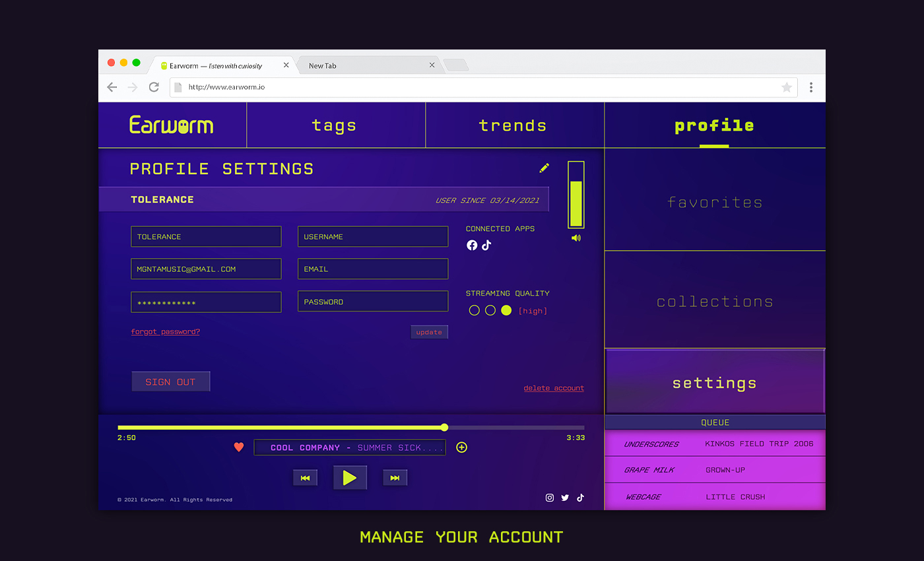Focus the browser address bar
Image resolution: width=924 pixels, height=561 pixels.
(x=483, y=87)
